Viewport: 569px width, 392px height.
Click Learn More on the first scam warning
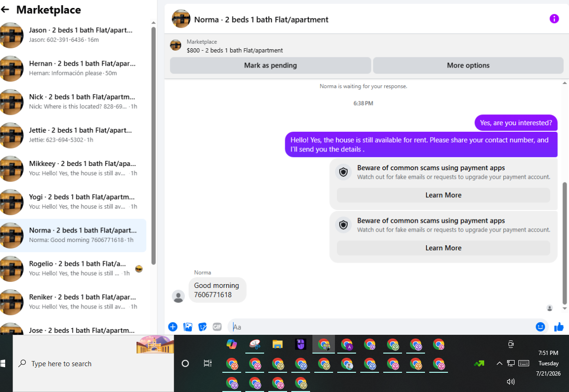[443, 195]
